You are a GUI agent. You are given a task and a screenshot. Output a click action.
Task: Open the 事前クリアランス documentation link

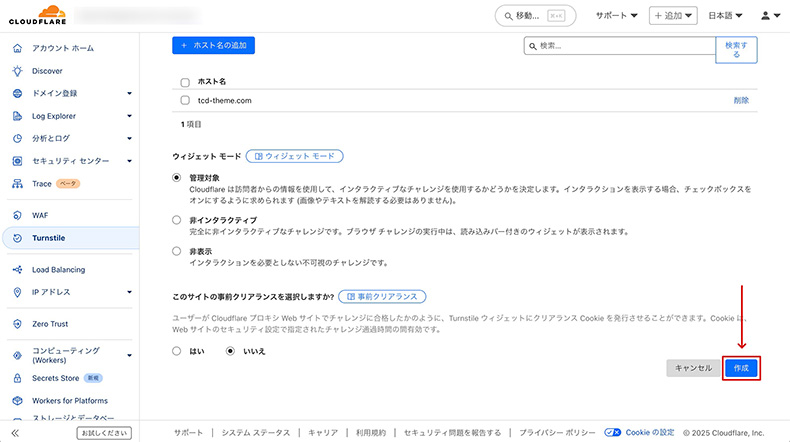(x=382, y=296)
